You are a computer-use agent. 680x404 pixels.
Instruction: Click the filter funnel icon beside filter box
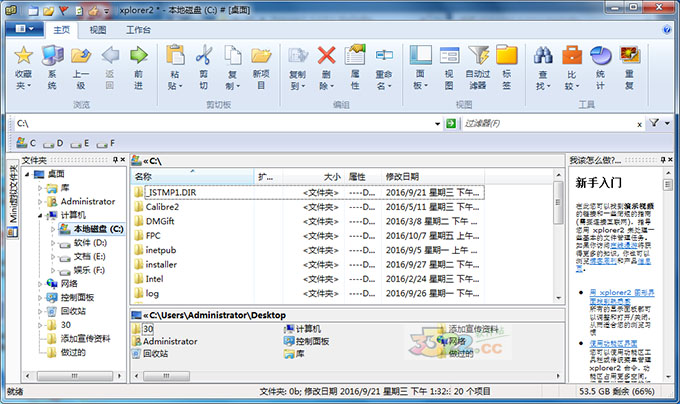point(654,123)
